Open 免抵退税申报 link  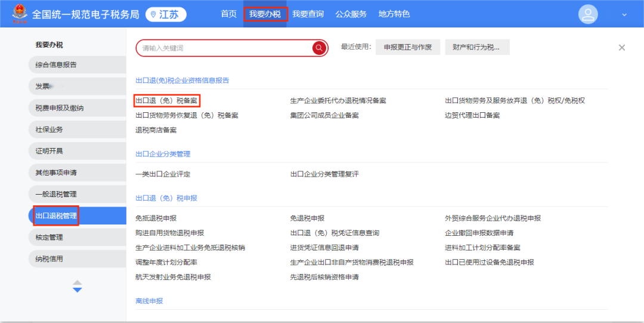coord(156,219)
